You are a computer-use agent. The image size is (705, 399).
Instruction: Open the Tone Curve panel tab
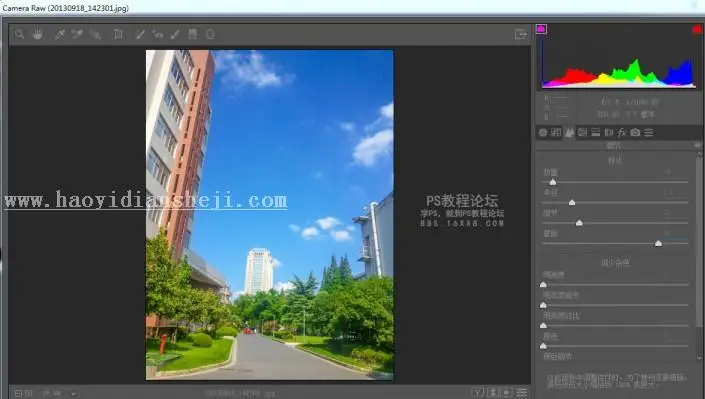click(556, 132)
